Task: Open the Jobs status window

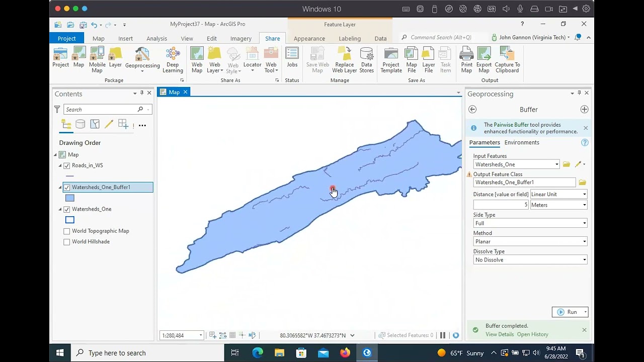Action: (292, 58)
